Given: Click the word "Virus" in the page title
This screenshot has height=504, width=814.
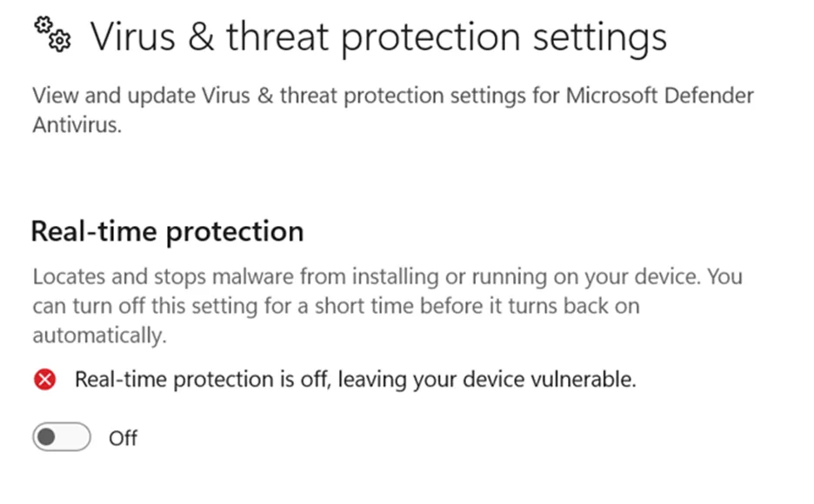Looking at the screenshot, I should [137, 36].
